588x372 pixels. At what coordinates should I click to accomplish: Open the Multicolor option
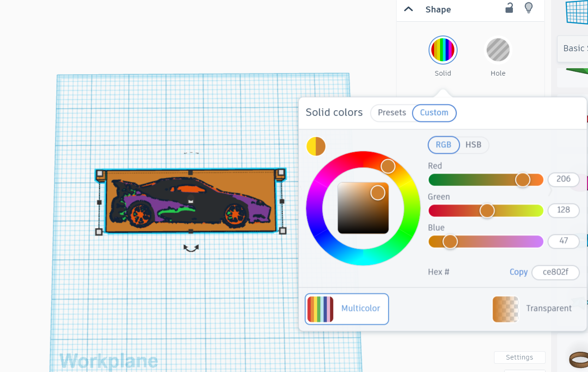(346, 309)
